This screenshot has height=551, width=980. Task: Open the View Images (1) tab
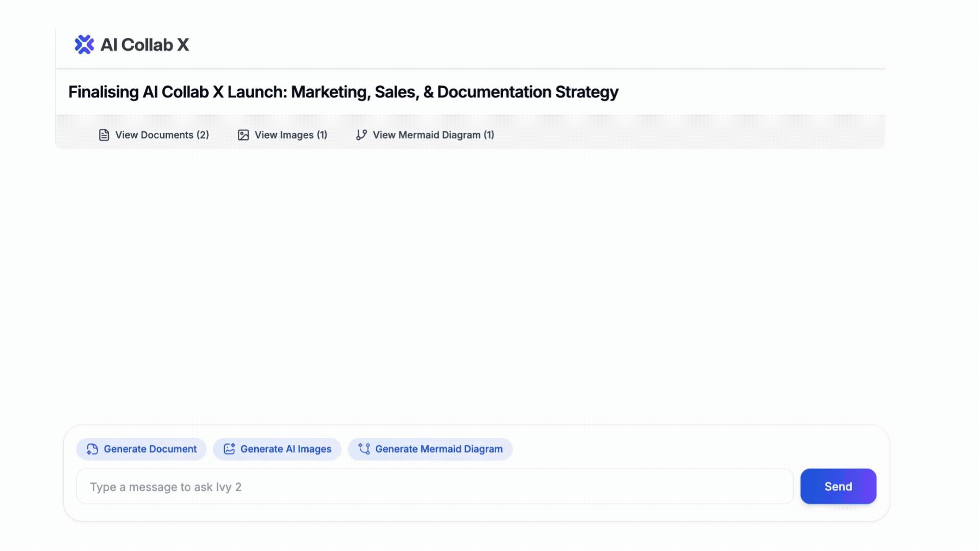pyautogui.click(x=290, y=135)
